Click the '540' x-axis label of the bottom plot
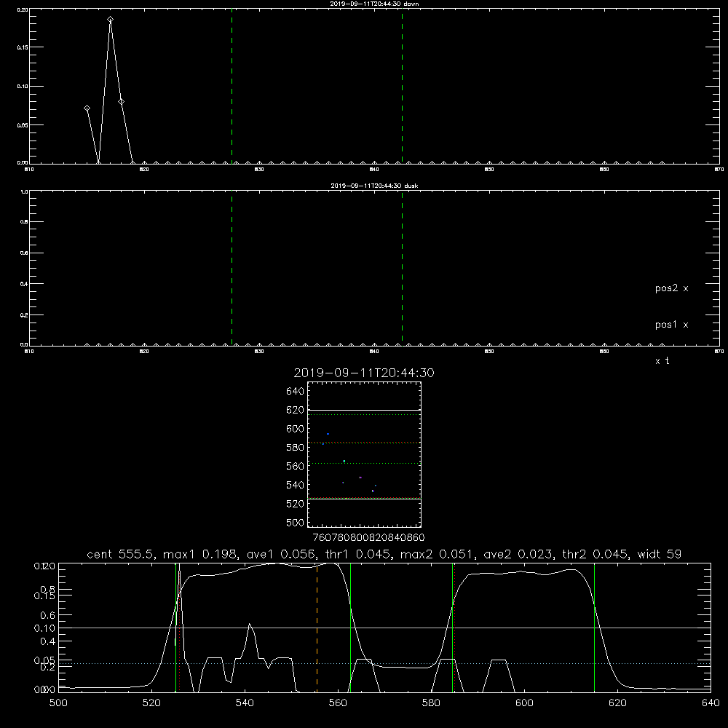 (x=245, y=703)
